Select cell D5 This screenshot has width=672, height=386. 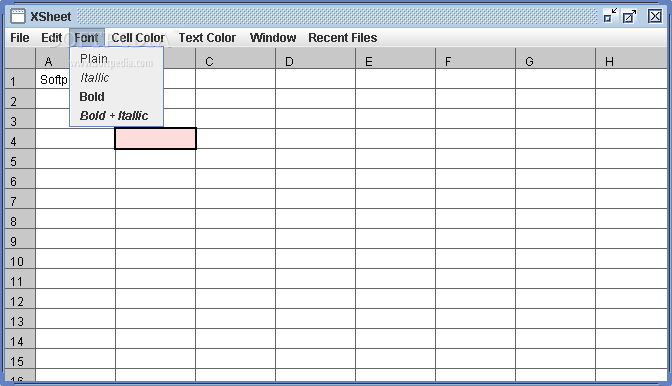click(315, 159)
